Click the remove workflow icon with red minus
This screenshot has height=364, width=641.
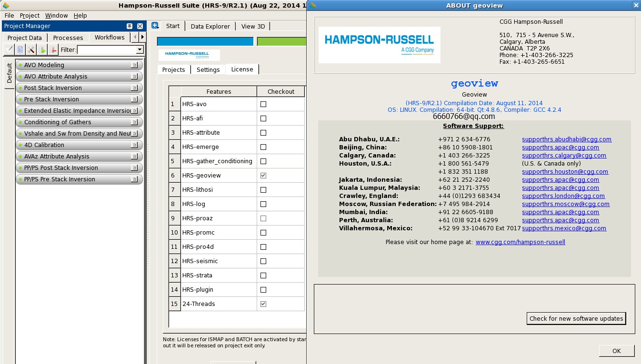[53, 49]
